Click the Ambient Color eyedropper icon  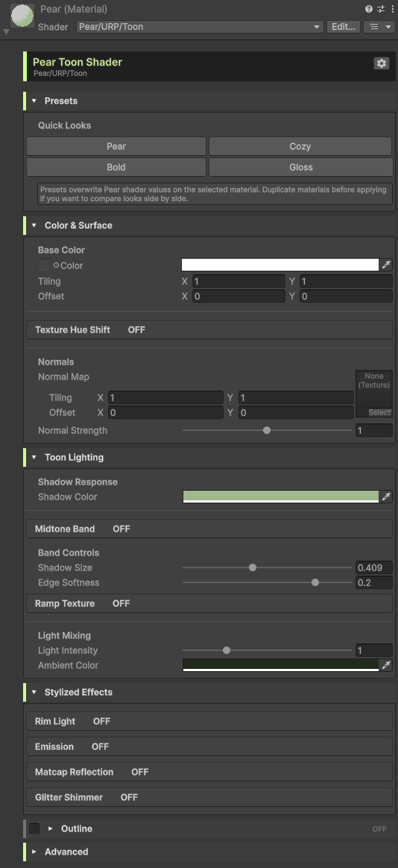[386, 665]
